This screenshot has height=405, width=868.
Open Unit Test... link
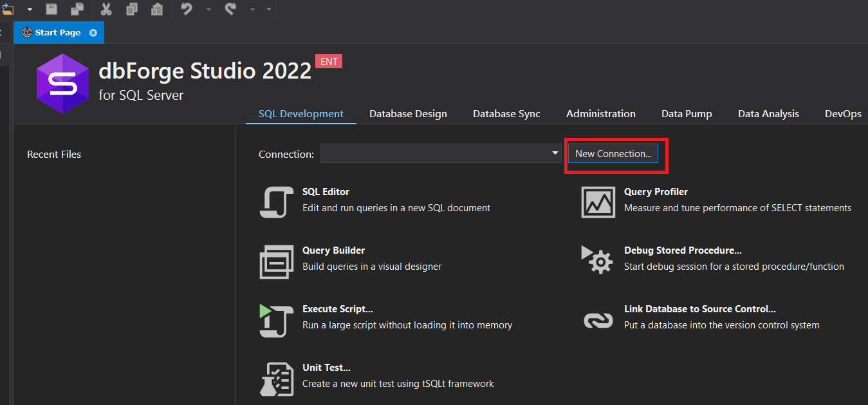click(x=326, y=368)
